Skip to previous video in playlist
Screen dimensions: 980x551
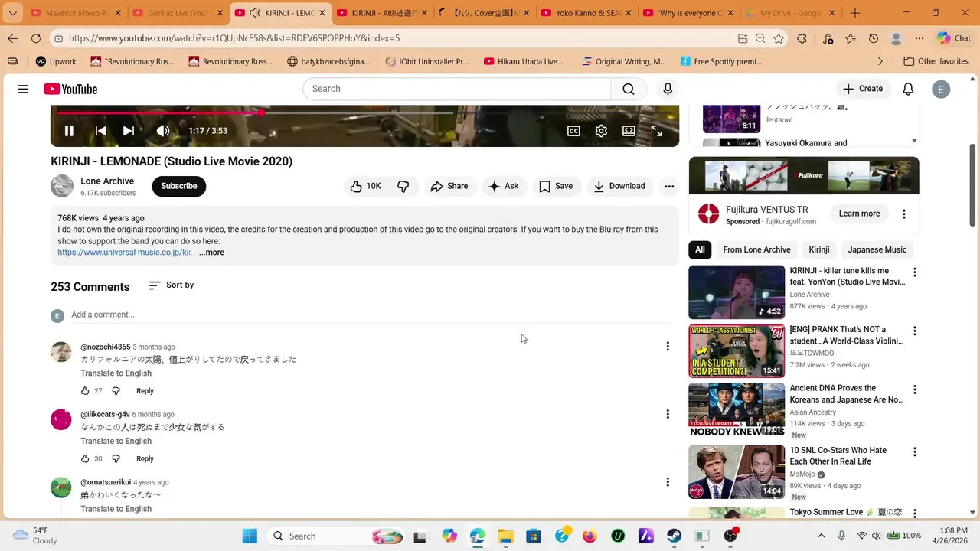tap(100, 131)
